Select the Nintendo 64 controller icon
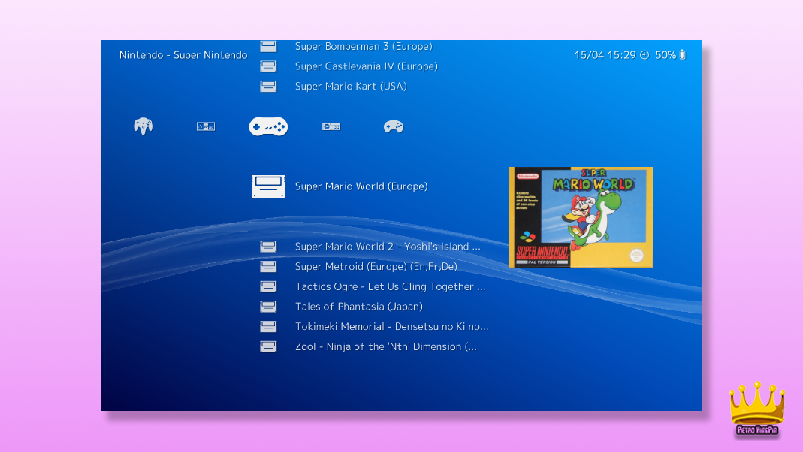 click(143, 126)
